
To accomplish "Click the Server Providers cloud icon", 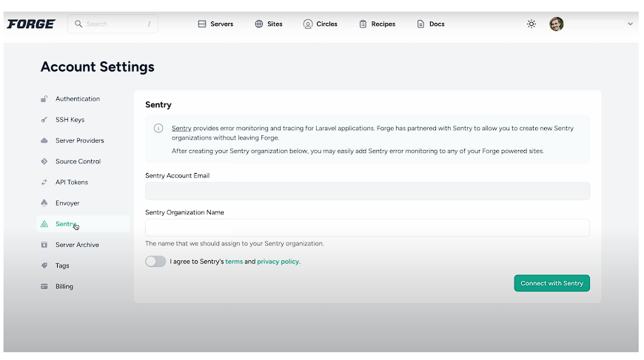I will [x=44, y=140].
